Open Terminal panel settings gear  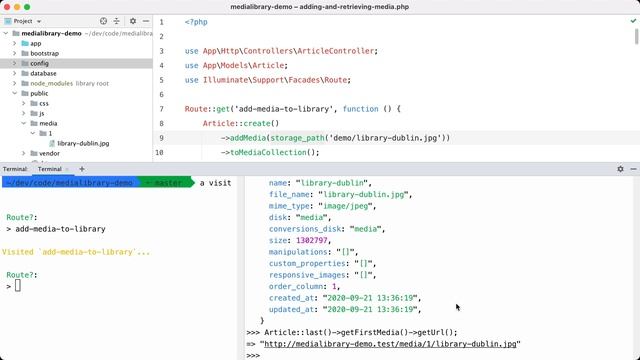(x=620, y=169)
